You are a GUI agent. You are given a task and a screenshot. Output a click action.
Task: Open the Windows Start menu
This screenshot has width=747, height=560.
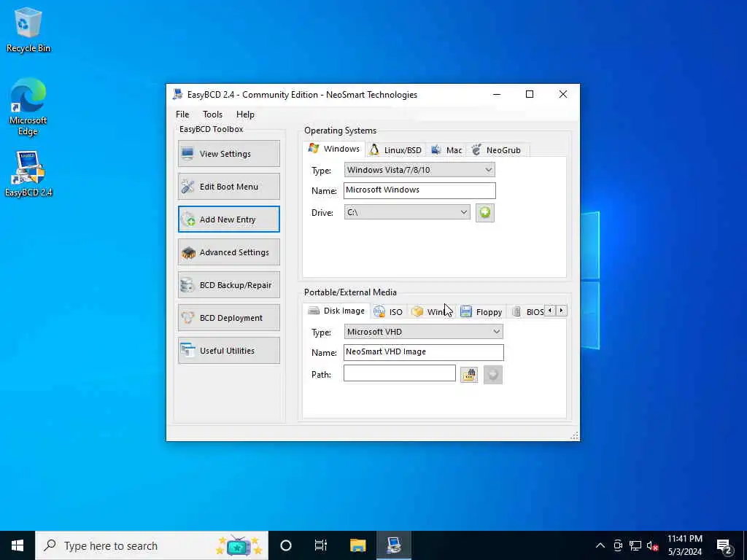pos(18,545)
